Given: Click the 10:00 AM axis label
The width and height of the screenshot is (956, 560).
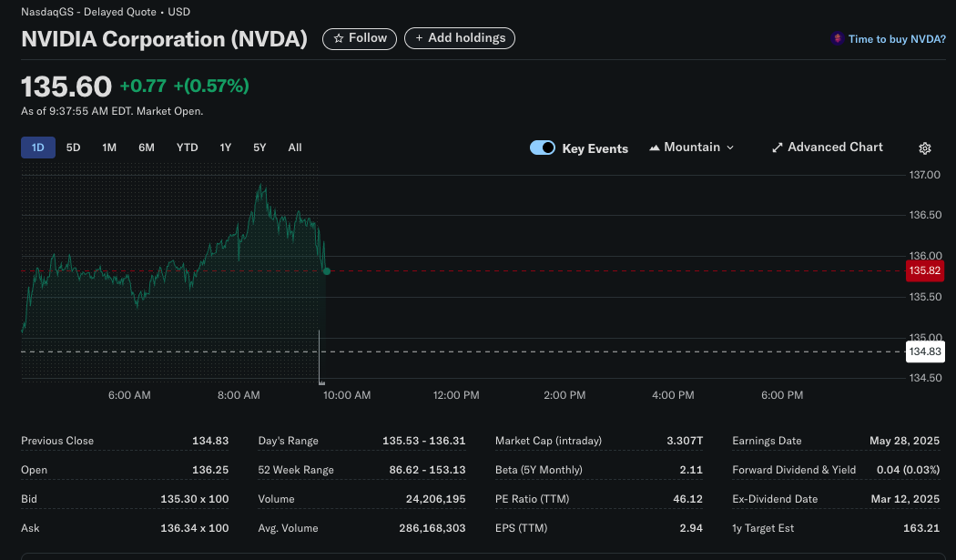Looking at the screenshot, I should click(x=347, y=395).
